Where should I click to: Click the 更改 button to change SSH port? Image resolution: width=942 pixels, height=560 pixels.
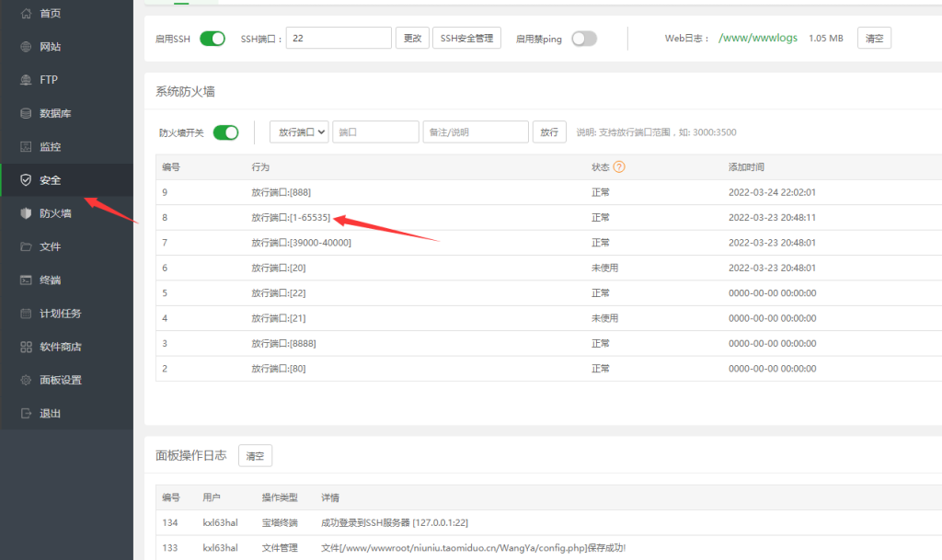point(412,38)
